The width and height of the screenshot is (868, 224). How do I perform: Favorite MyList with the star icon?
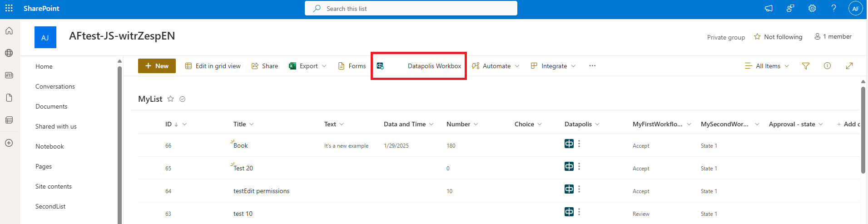[170, 99]
